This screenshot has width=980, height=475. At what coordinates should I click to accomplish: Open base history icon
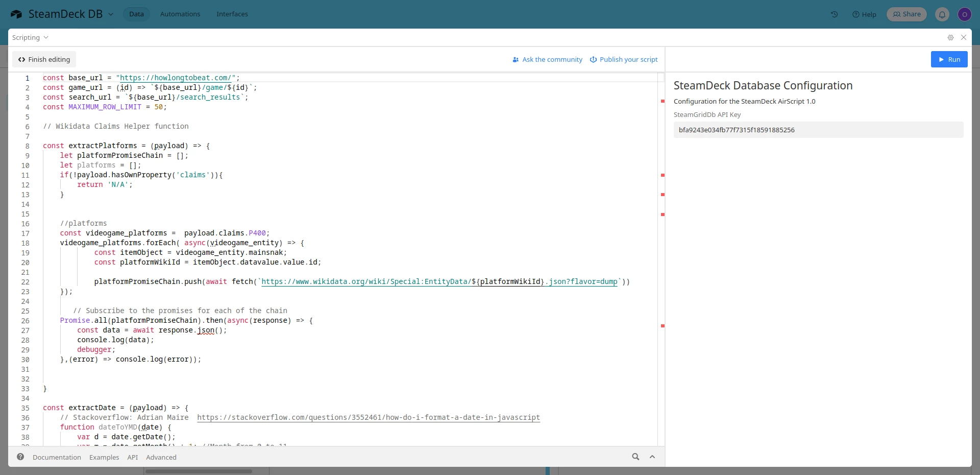click(x=835, y=14)
